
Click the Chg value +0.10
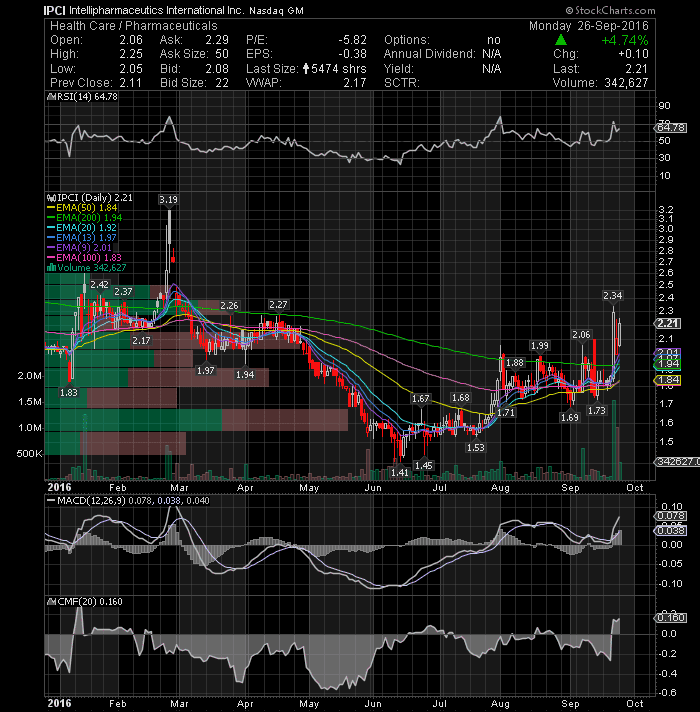(634, 54)
